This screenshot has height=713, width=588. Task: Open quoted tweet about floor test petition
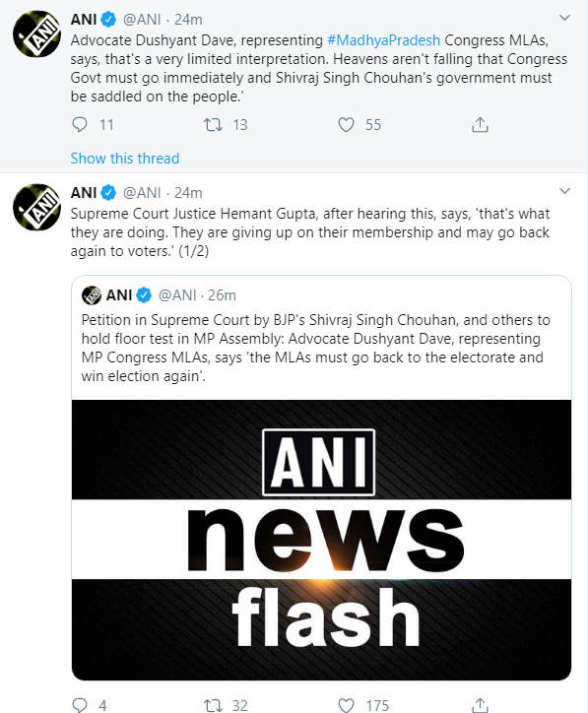point(321,478)
